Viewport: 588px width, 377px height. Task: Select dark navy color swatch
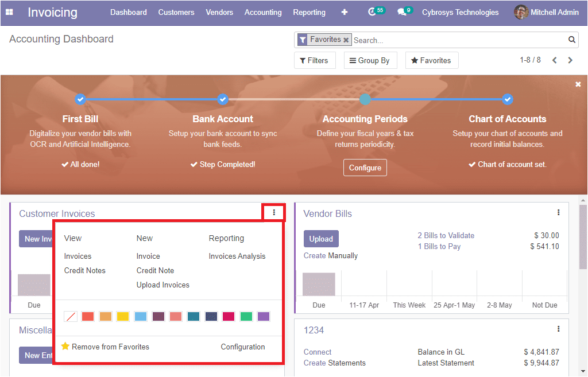[x=211, y=316]
